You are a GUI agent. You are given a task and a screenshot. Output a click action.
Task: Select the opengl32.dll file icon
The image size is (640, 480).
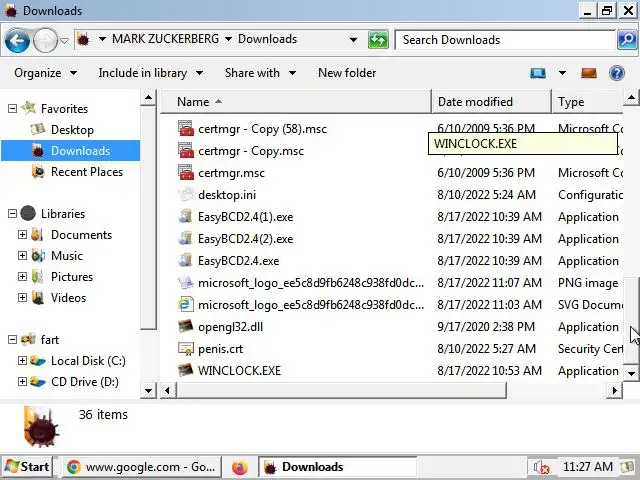186,327
